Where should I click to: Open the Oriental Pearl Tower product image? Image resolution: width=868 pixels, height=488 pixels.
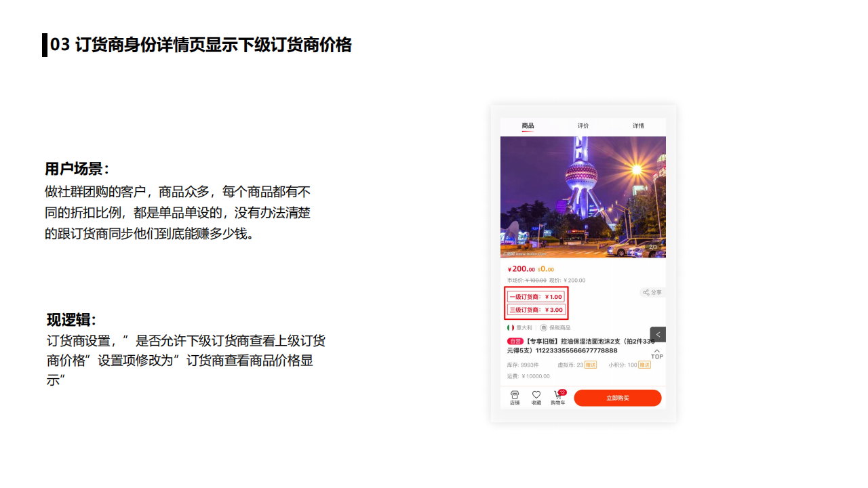(x=583, y=197)
